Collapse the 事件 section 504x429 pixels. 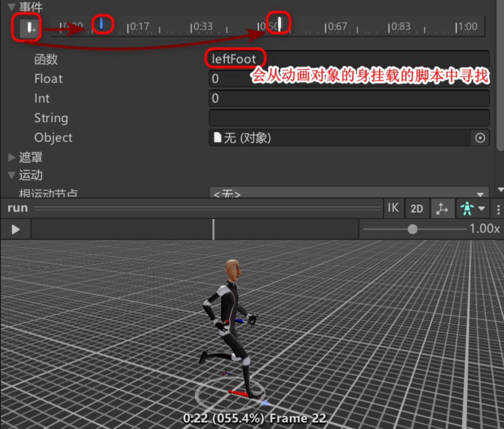[x=12, y=7]
